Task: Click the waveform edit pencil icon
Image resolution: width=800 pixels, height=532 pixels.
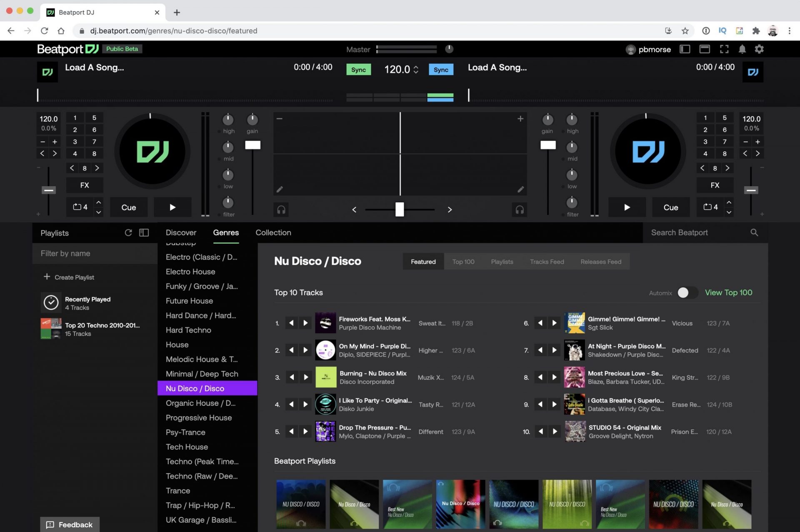Action: click(280, 189)
